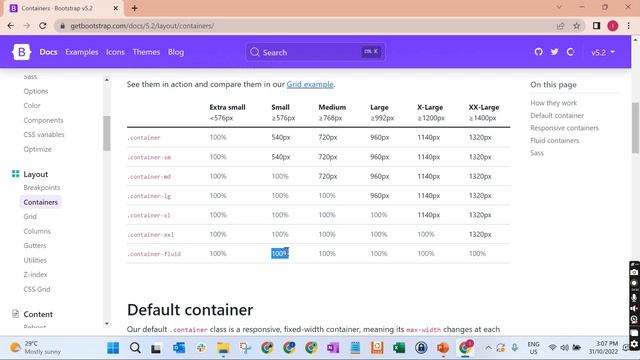Select the Containers - Bootstrap browser tab
Screen dimensions: 640x360
pos(62,8)
